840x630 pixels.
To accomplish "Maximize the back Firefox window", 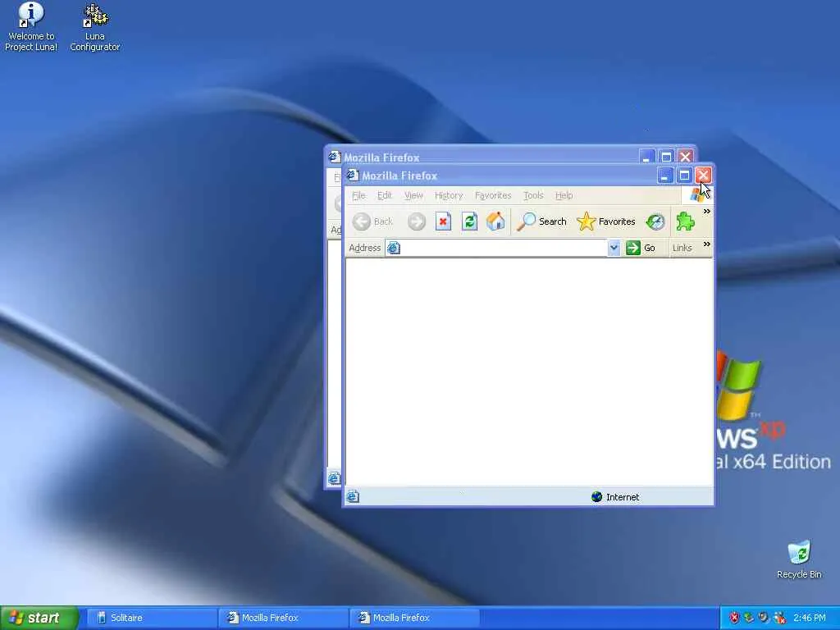I will tap(666, 157).
